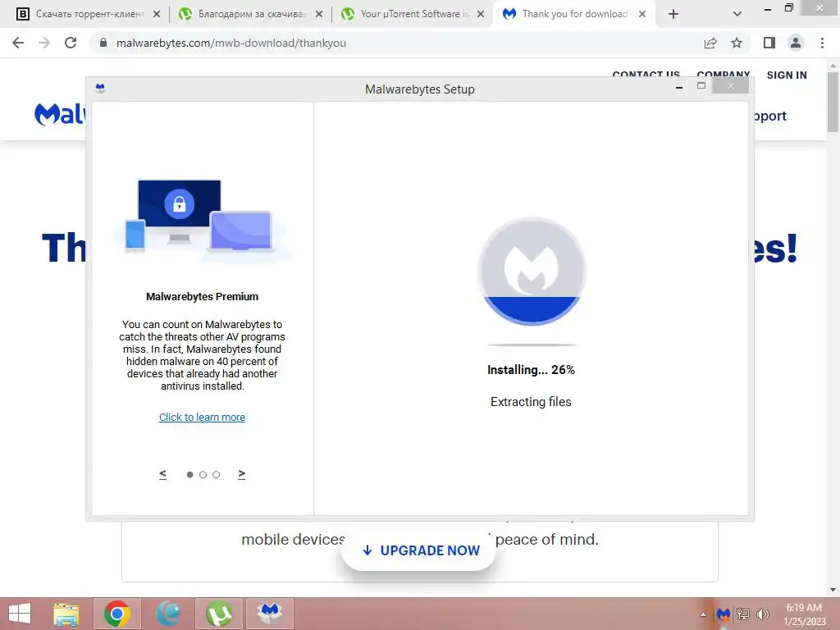Click 'Malwarebytes Premium' heading

click(x=202, y=296)
